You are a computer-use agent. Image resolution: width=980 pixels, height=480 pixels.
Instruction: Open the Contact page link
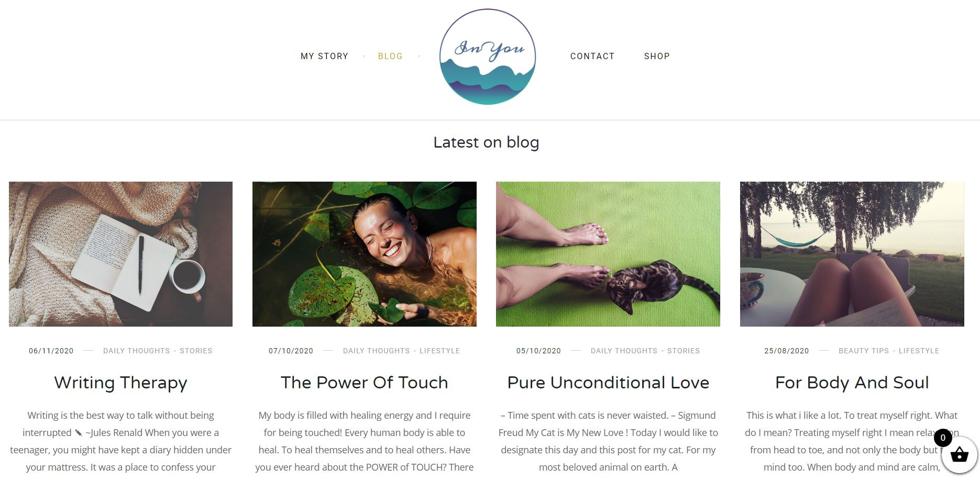click(592, 56)
